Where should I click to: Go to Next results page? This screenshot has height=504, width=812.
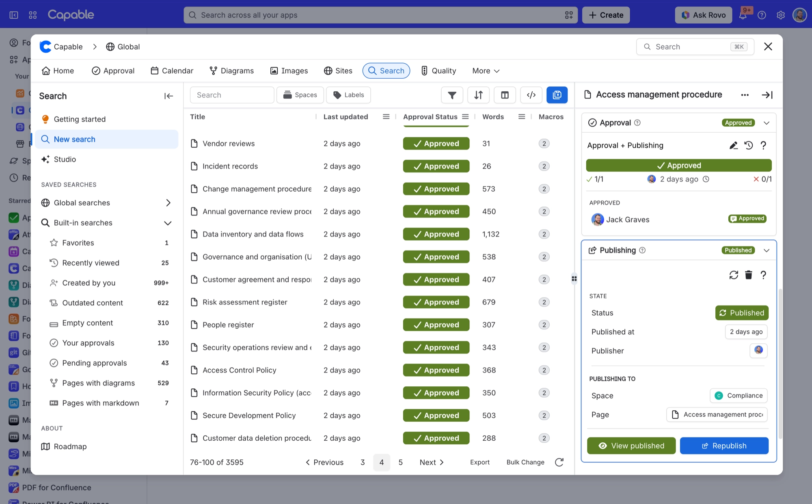point(432,462)
